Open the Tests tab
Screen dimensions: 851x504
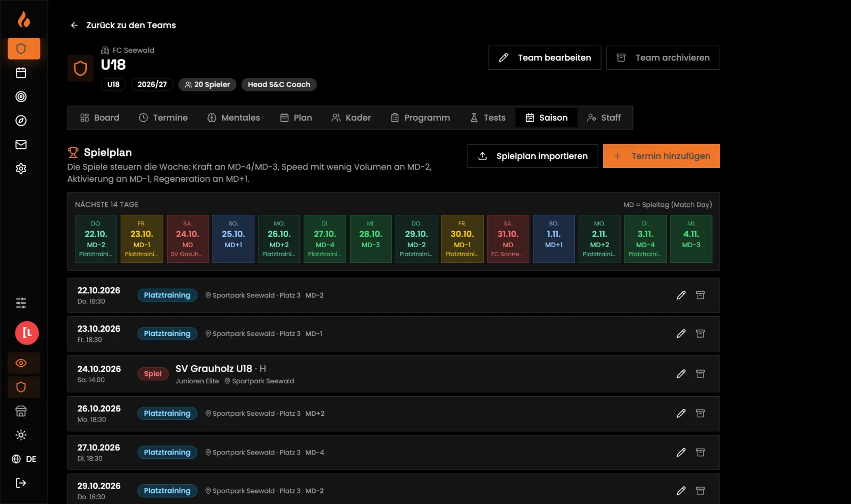tap(488, 117)
